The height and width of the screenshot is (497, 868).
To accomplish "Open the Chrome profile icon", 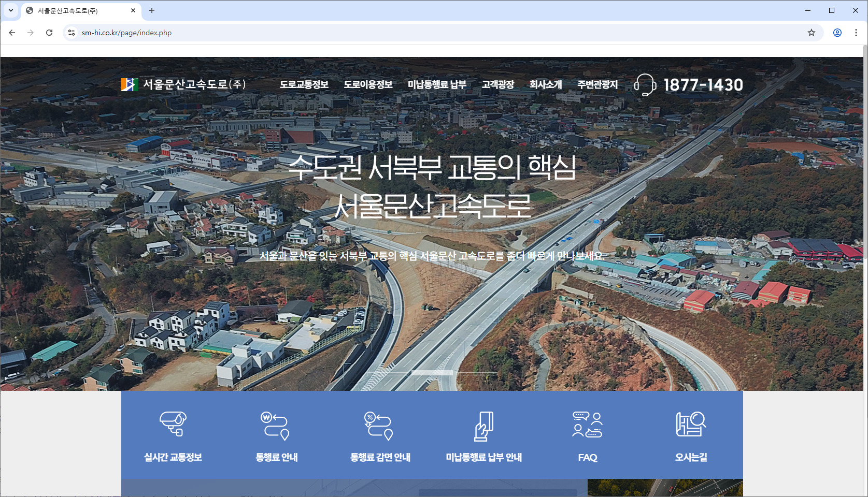I will (x=837, y=33).
